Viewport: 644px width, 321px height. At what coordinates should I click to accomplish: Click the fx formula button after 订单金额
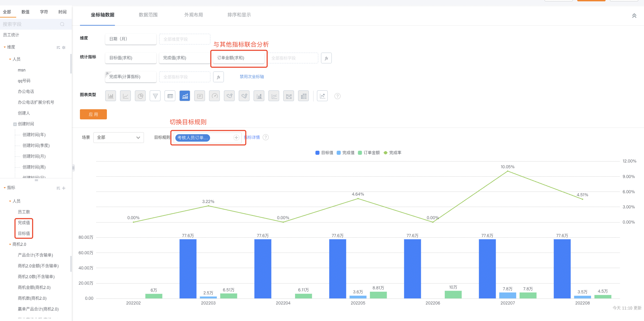[326, 58]
